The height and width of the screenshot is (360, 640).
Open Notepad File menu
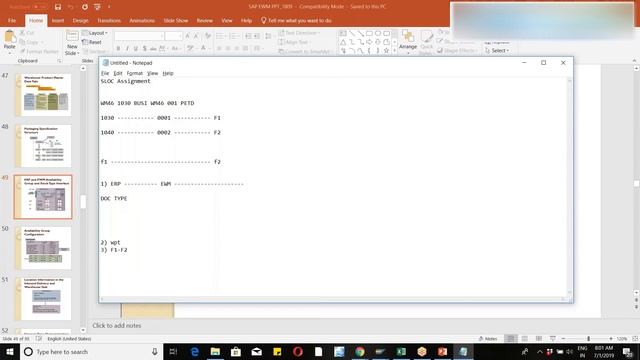tap(105, 73)
